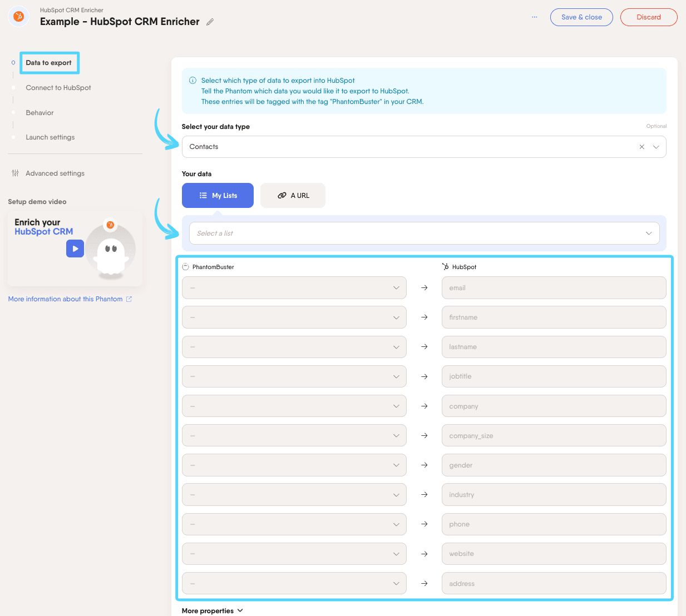
Task: Click the HubSpot email field
Action: pos(554,288)
